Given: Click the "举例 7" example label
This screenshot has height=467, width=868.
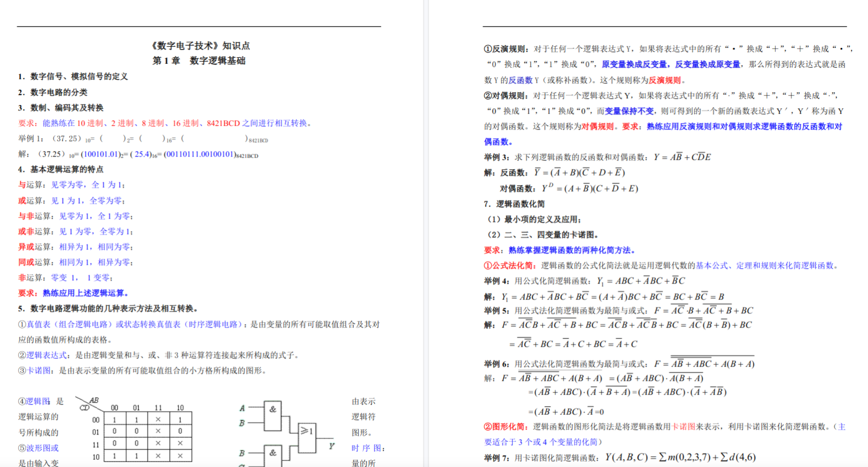Looking at the screenshot, I should [x=497, y=458].
